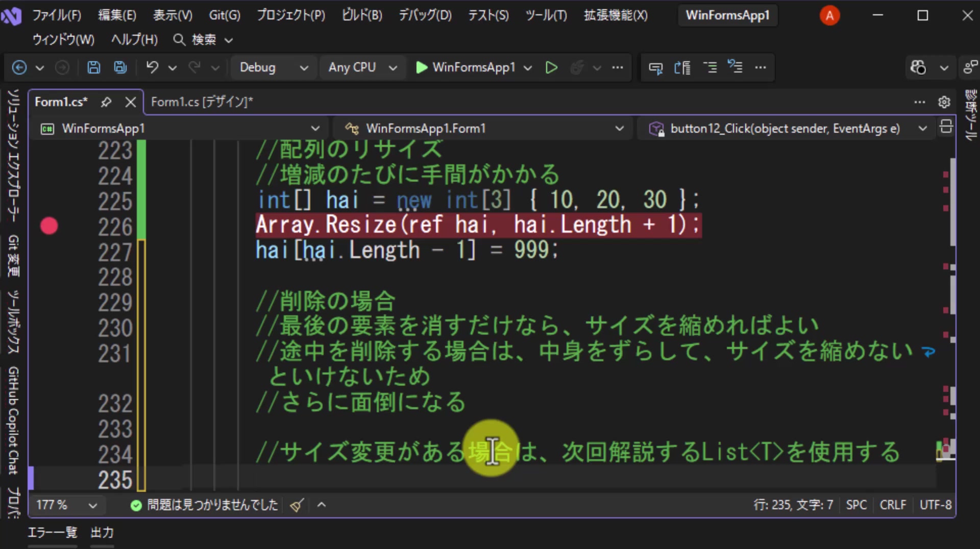
Task: Open the ビルド(B) menu
Action: pos(361,15)
